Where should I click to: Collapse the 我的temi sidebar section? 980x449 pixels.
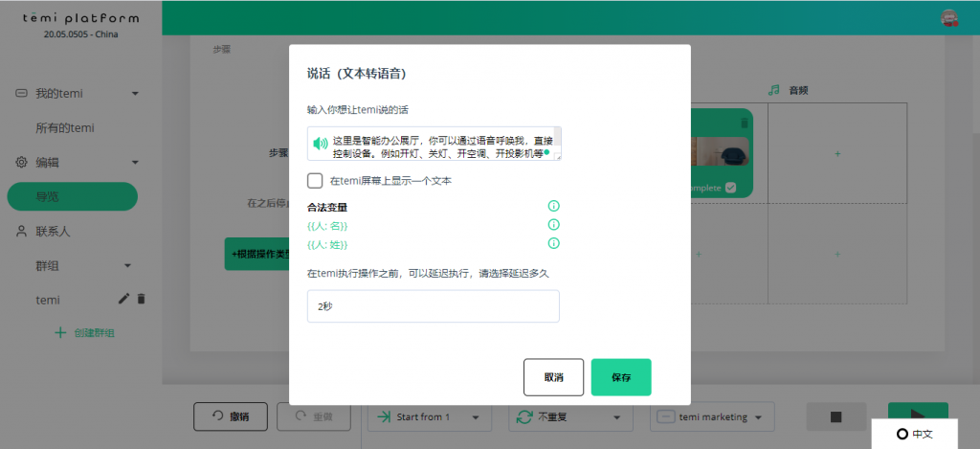pos(135,94)
